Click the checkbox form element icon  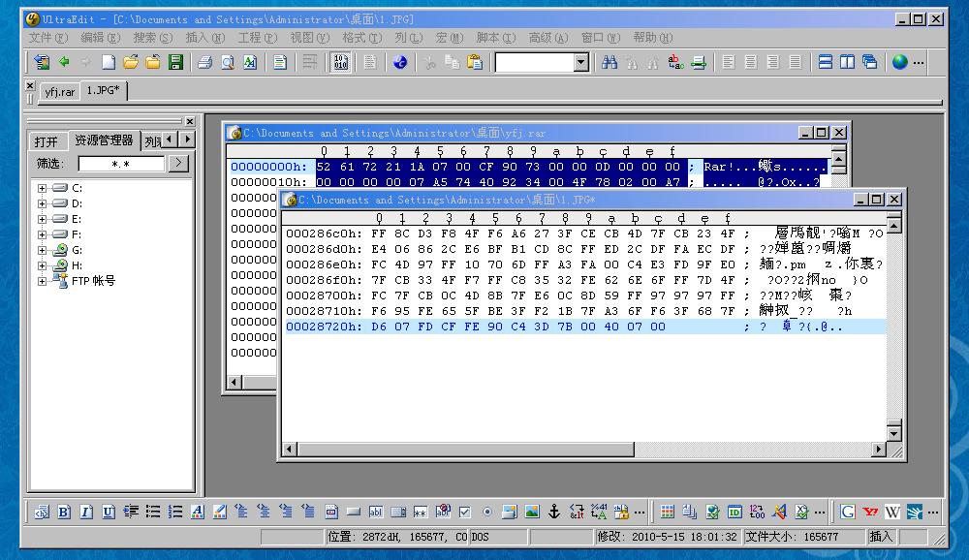click(464, 512)
